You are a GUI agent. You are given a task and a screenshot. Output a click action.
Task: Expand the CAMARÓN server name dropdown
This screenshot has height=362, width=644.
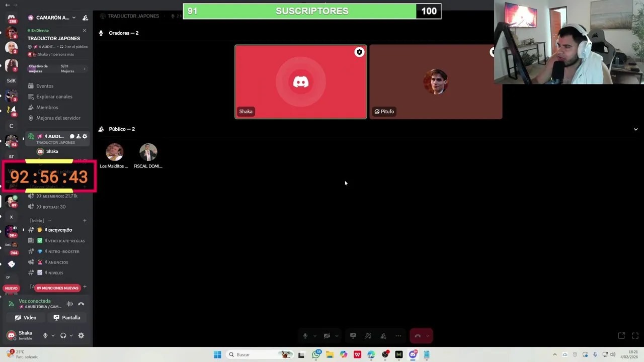(73, 18)
